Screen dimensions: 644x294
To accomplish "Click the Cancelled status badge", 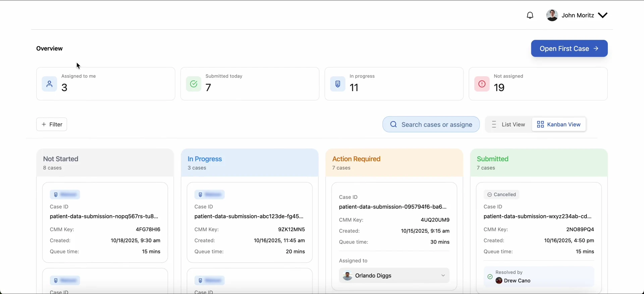I will (501, 195).
